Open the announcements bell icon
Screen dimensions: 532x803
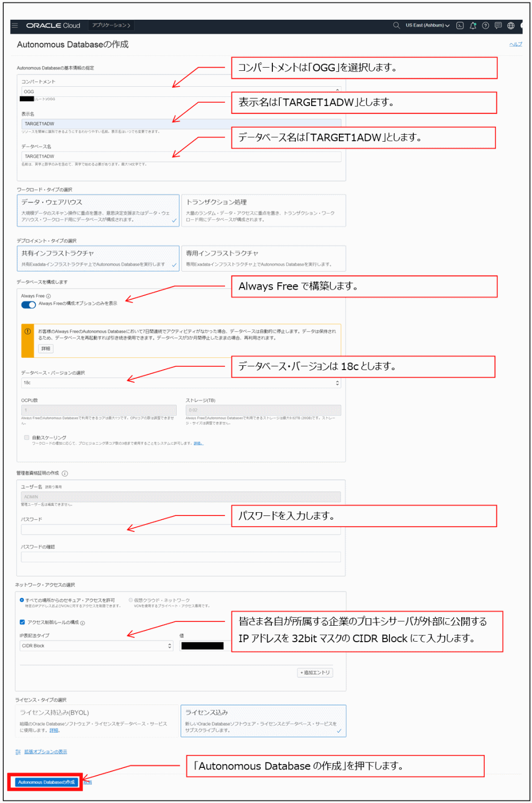tap(473, 25)
